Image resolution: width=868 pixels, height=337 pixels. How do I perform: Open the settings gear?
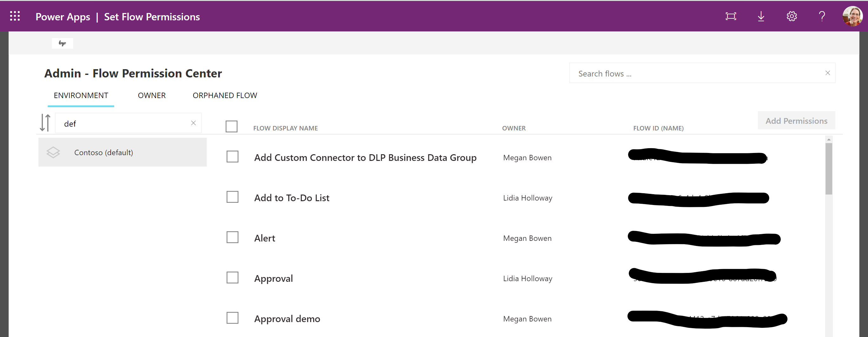tap(791, 16)
